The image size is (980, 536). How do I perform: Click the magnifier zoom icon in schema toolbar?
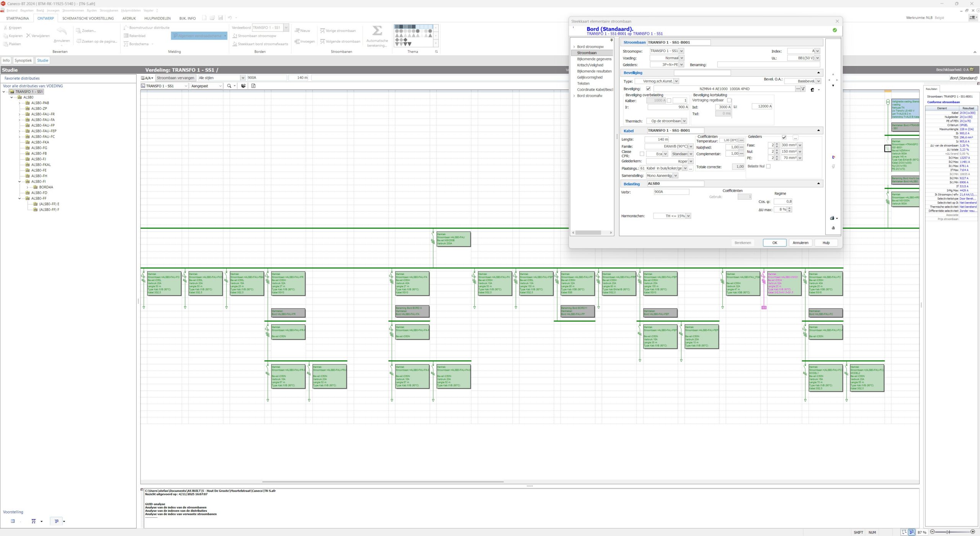coord(229,86)
